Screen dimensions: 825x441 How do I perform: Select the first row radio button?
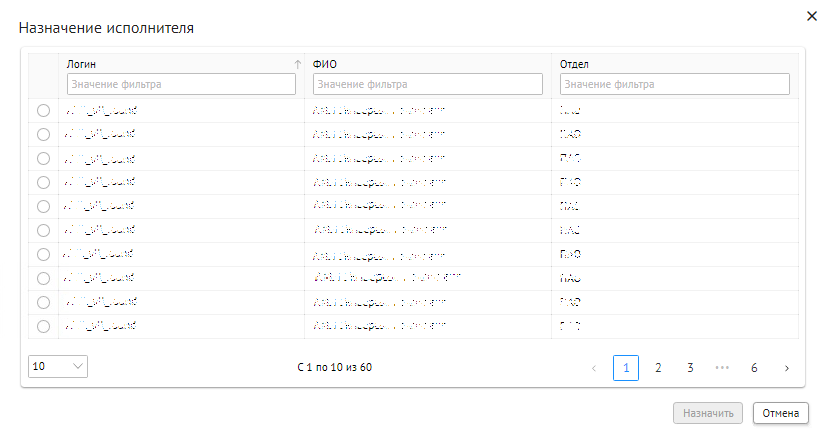pyautogui.click(x=43, y=110)
